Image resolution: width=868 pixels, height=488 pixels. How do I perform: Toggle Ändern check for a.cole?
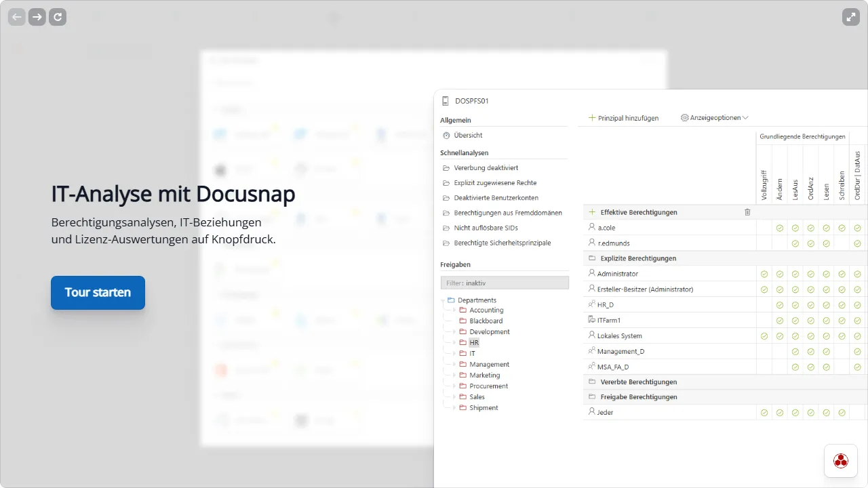coord(780,228)
